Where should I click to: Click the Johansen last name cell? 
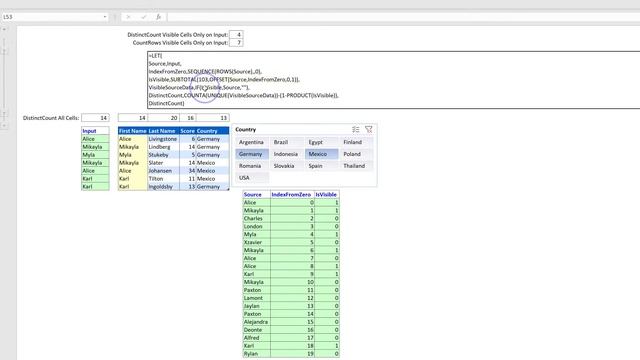[x=163, y=171]
